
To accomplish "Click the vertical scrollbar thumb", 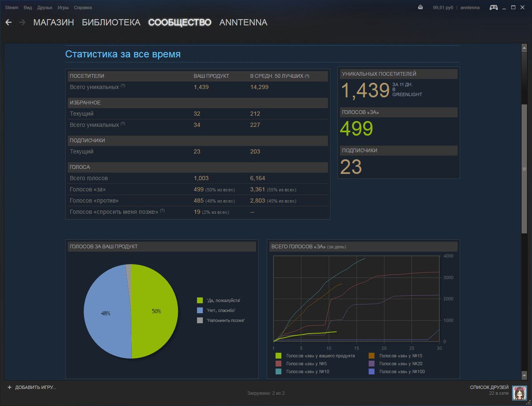I will 524,168.
